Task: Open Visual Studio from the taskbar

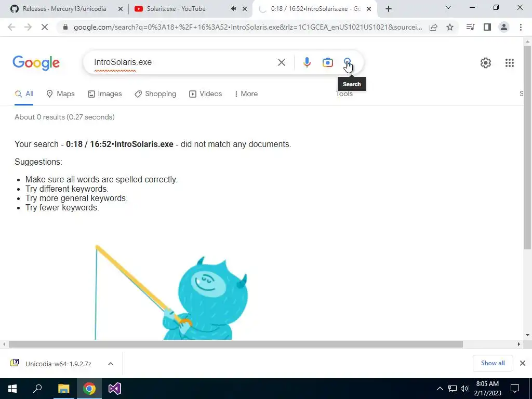Action: point(115,389)
